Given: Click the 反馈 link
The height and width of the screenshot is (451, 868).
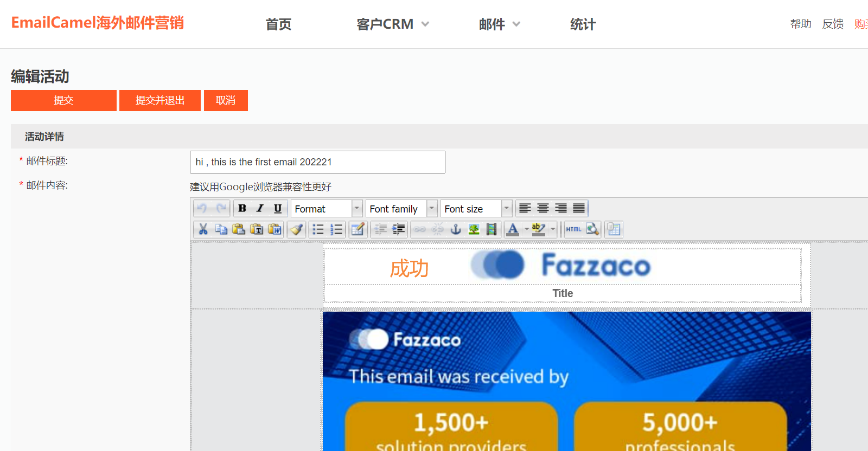Looking at the screenshot, I should (833, 24).
